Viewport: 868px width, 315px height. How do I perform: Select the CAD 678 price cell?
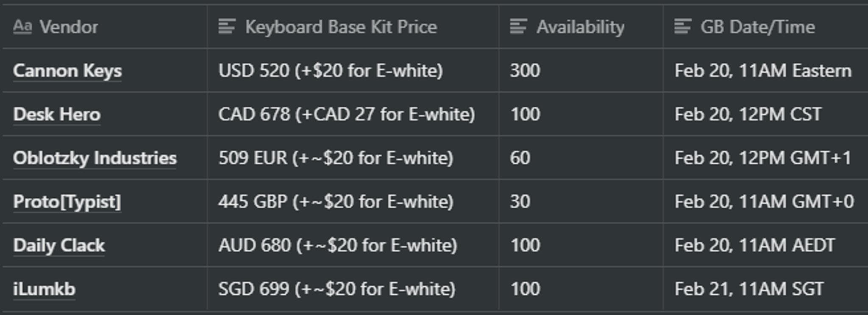point(346,114)
